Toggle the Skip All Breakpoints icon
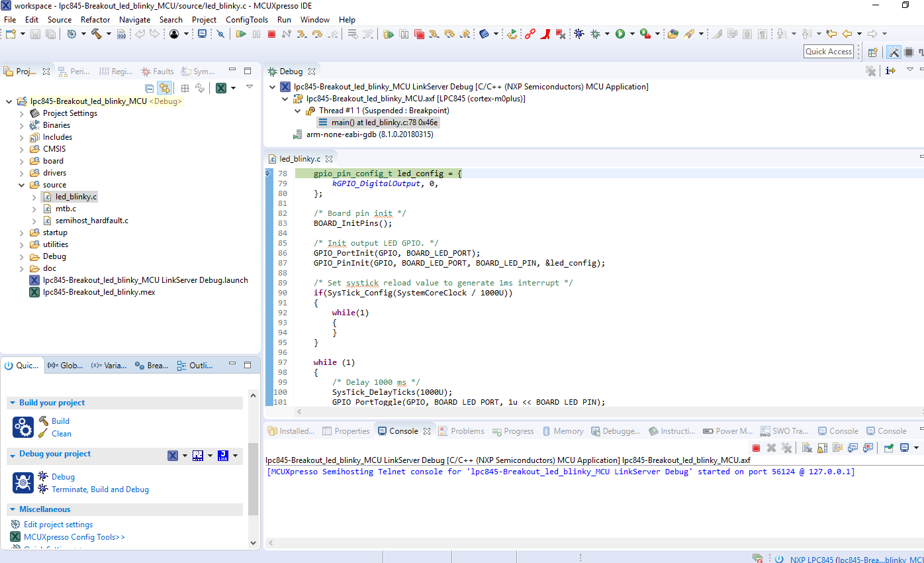The image size is (924, 563). 220,34
